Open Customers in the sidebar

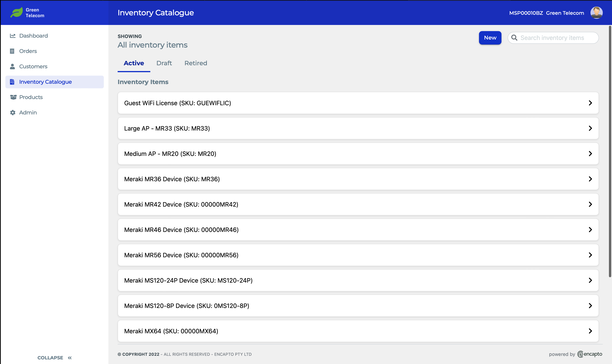[55, 66]
